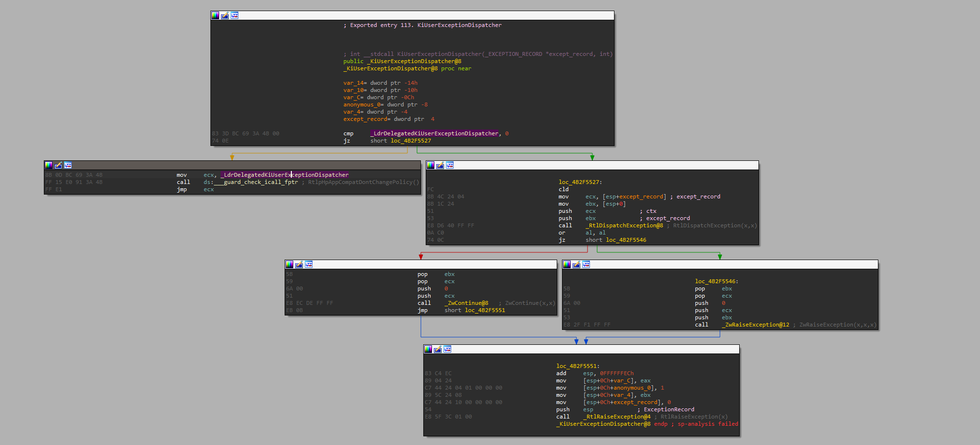This screenshot has width=980, height=445.
Task: Click 'Exported entry 113' comment line
Action: [422, 25]
